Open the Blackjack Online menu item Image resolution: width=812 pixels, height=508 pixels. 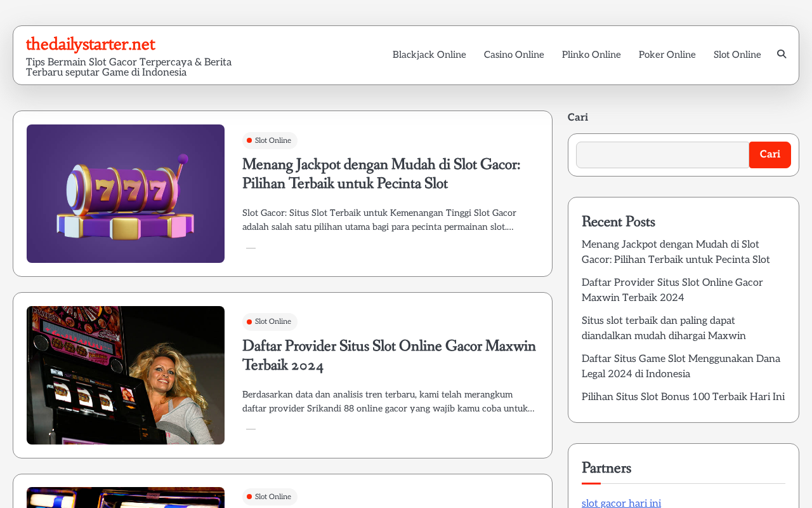(x=429, y=55)
